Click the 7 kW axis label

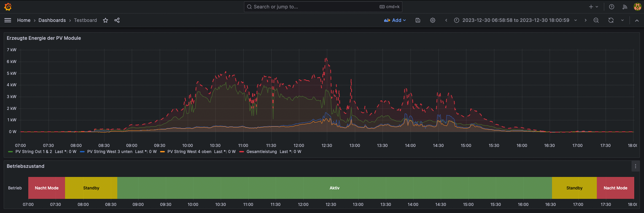(11, 50)
